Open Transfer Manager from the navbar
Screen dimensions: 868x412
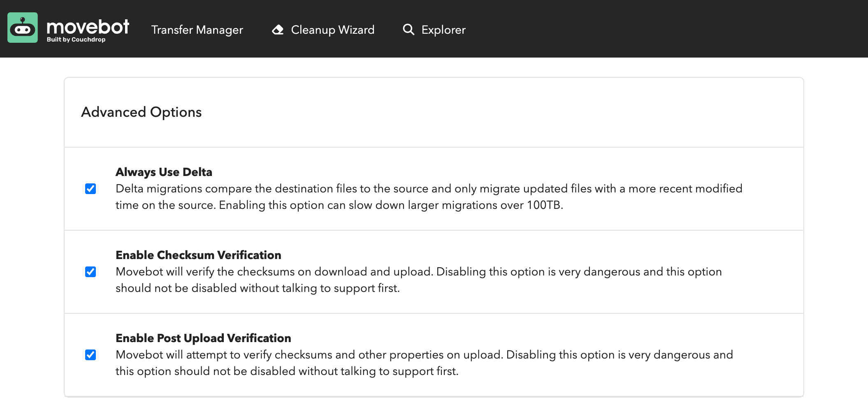197,30
